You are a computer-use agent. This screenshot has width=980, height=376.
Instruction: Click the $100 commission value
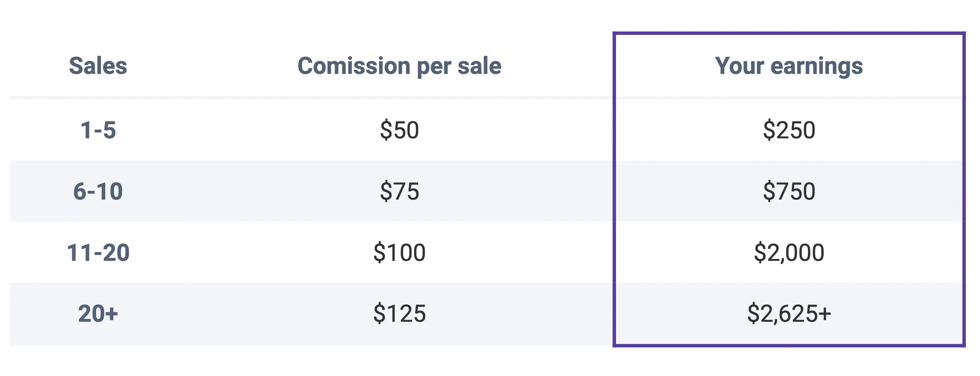[400, 252]
